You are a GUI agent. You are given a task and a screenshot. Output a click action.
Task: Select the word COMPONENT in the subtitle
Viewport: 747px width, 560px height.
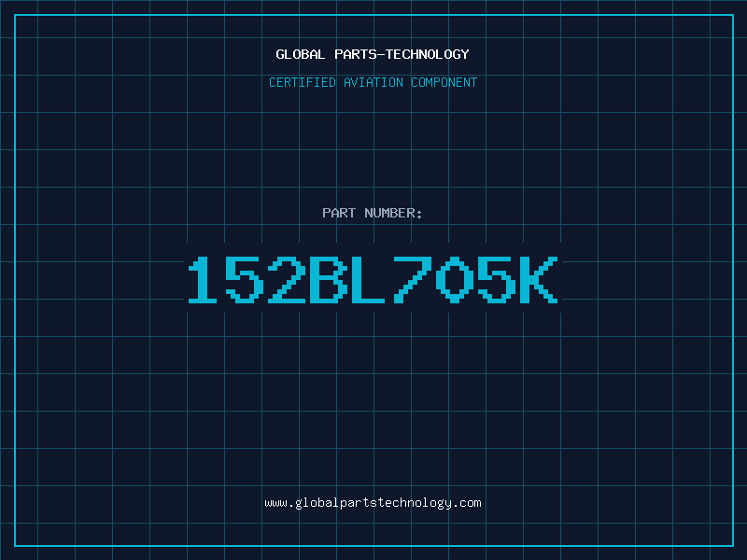(444, 82)
